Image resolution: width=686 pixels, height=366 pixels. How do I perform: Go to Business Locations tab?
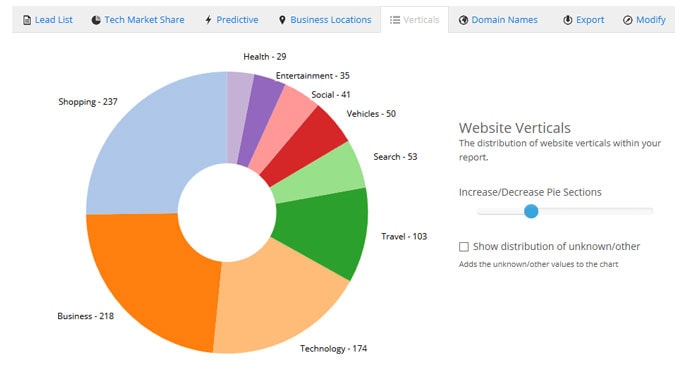[325, 20]
